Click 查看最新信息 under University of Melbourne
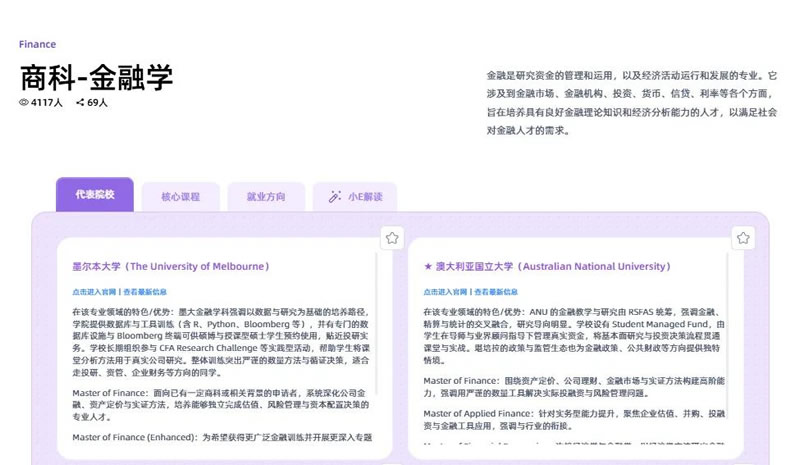Screen dimensions: 800x465 coord(145,292)
